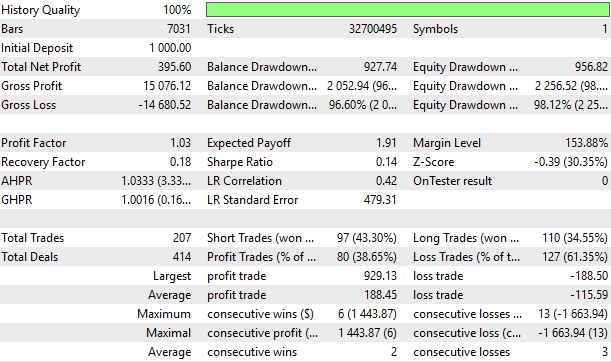
Task: Select the Expected Payoff value 1.91
Action: pyautogui.click(x=386, y=143)
